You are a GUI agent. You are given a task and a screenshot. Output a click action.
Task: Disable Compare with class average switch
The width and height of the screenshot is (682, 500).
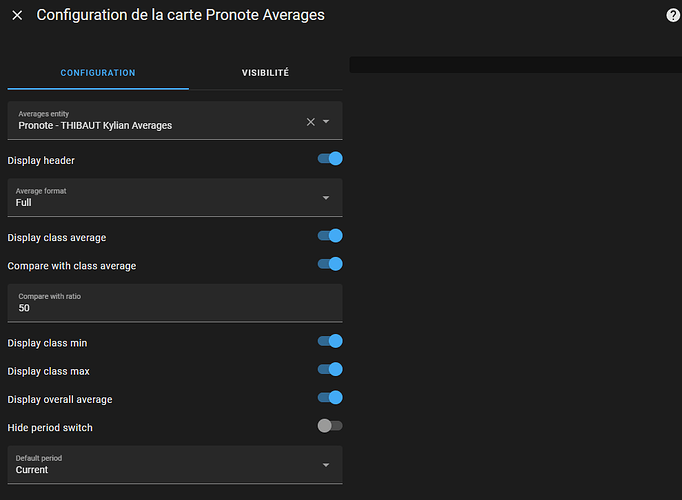point(330,264)
